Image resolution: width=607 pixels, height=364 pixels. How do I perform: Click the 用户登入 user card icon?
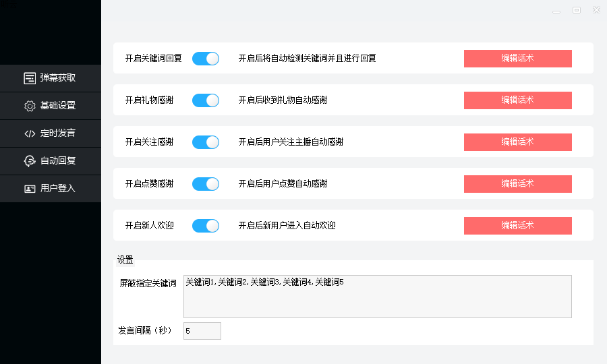tap(30, 189)
